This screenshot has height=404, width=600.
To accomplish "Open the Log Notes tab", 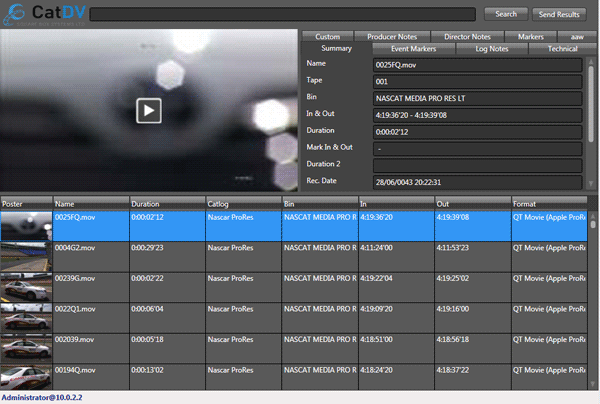I will click(491, 48).
